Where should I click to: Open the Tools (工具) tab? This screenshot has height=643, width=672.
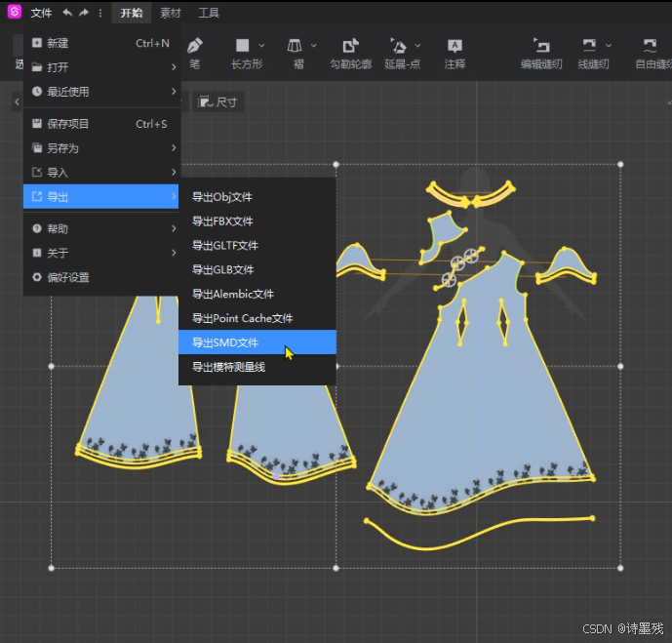(209, 13)
